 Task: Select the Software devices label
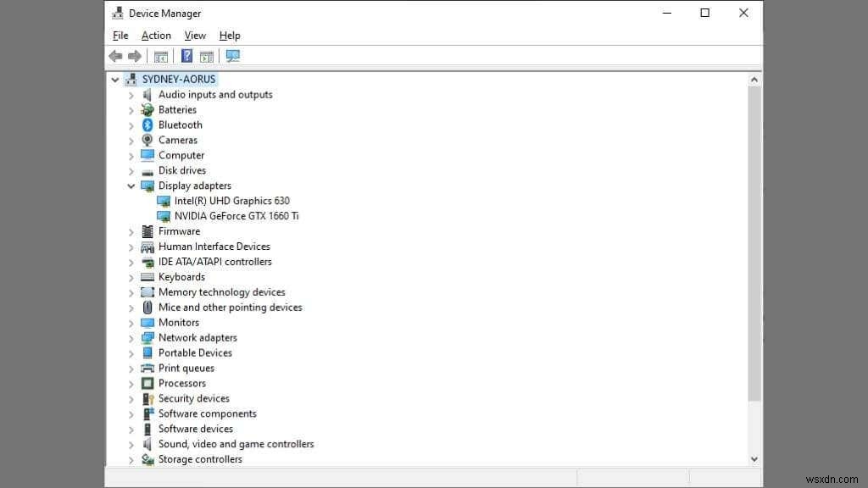tap(196, 429)
